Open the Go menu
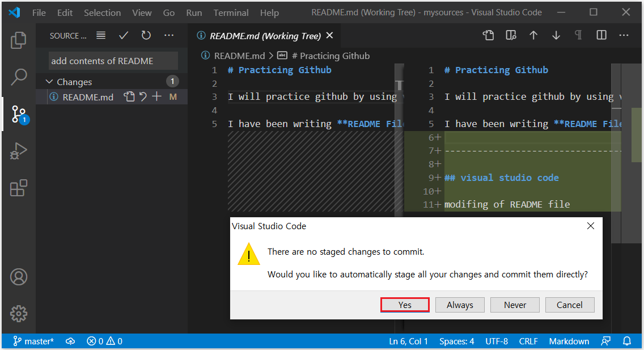This screenshot has height=350, width=644. point(169,12)
